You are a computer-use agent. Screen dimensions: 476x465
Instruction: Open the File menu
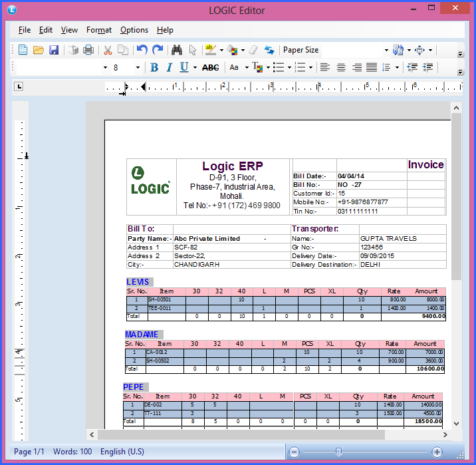coord(25,30)
